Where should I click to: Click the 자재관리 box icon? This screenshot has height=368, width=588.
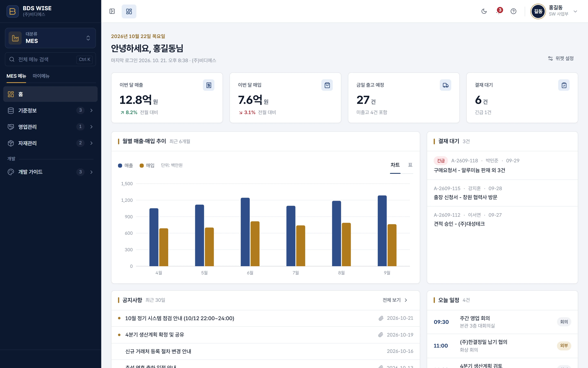11,143
